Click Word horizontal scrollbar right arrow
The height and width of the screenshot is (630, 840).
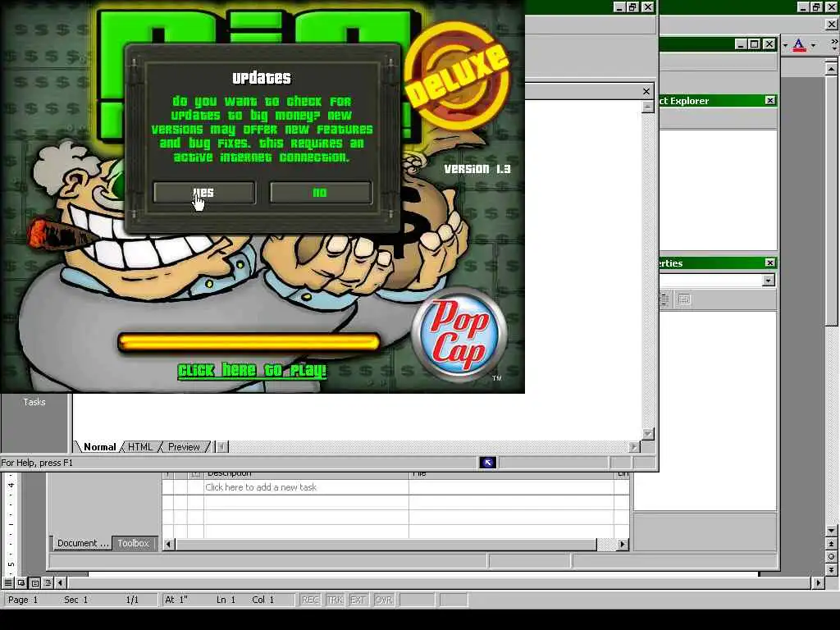pos(818,583)
